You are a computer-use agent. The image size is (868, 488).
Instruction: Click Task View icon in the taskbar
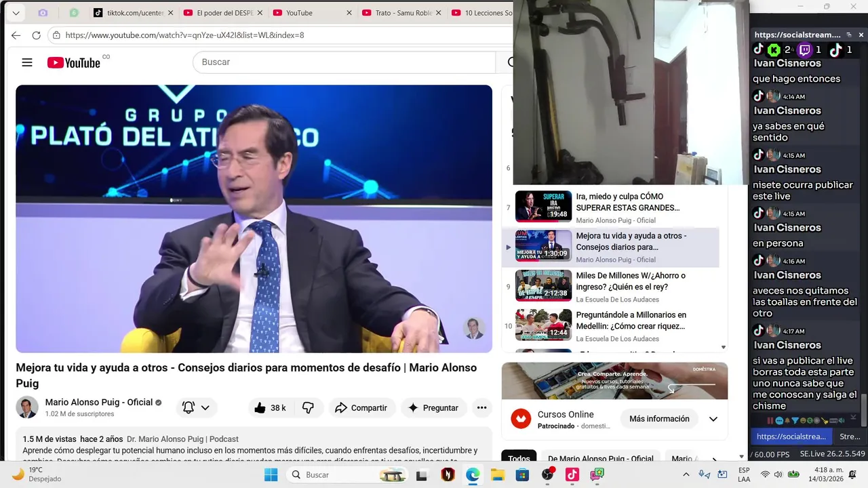[x=422, y=474]
